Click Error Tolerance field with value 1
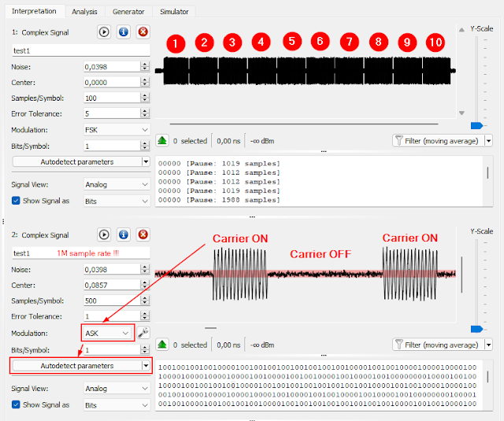This screenshot has height=421, width=504. point(112,316)
